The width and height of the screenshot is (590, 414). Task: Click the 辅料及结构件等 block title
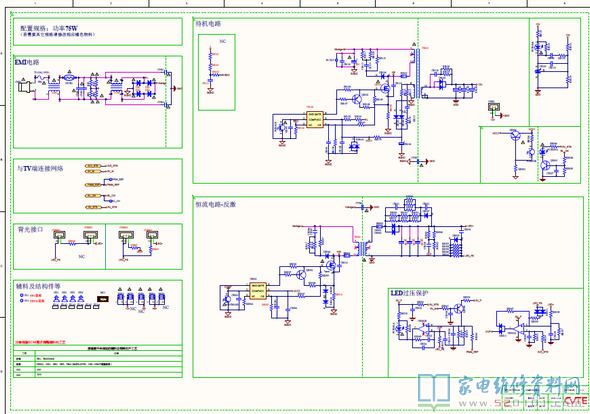tap(38, 286)
